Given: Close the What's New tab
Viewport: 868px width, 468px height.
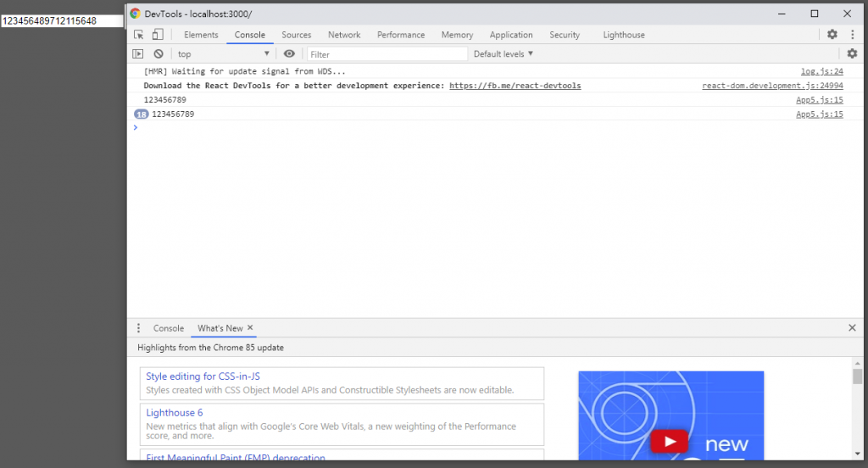Looking at the screenshot, I should pyautogui.click(x=250, y=327).
